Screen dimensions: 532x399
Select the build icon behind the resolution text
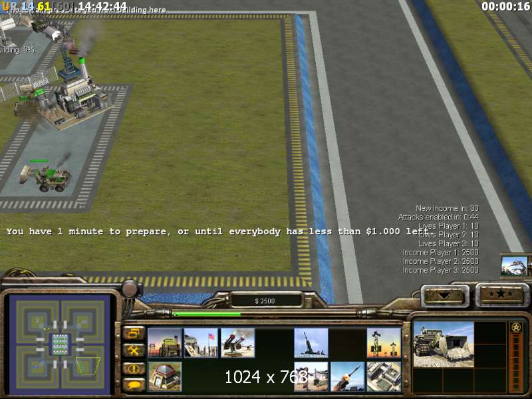311,376
